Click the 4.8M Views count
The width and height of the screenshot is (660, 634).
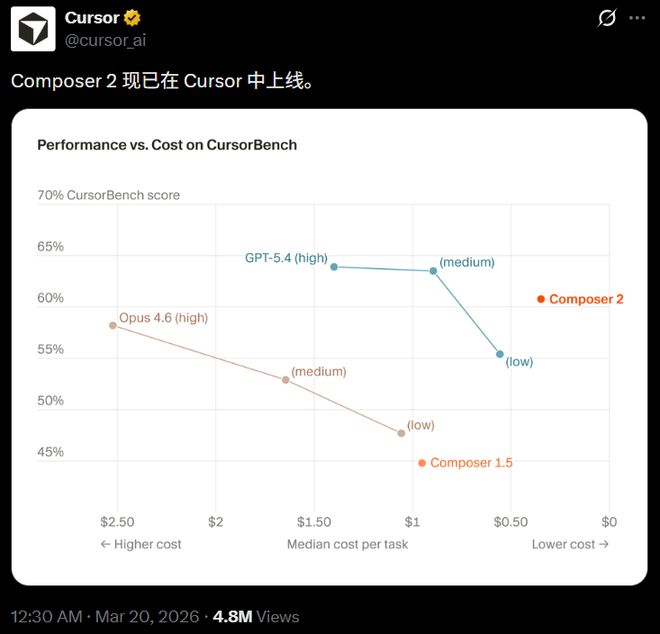256,616
